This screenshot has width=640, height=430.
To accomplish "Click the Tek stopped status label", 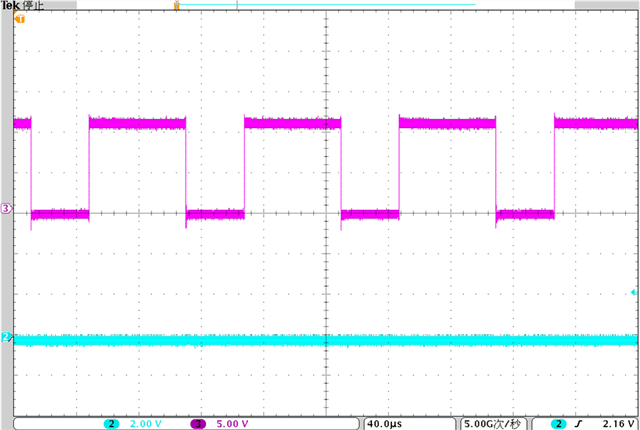I will coord(23,6).
